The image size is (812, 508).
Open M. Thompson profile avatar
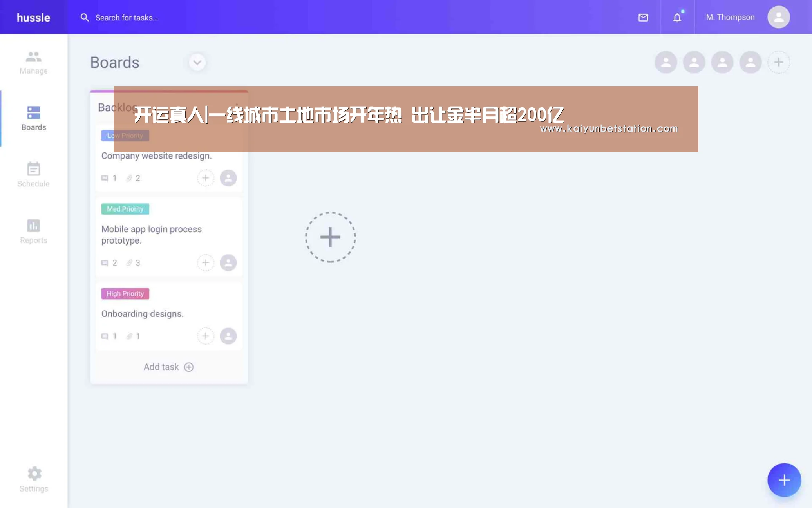(778, 17)
